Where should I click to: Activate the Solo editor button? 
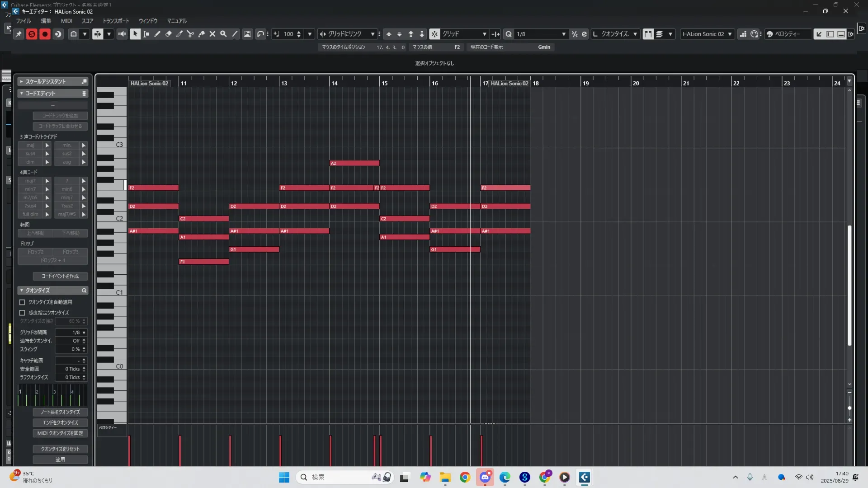click(x=32, y=34)
